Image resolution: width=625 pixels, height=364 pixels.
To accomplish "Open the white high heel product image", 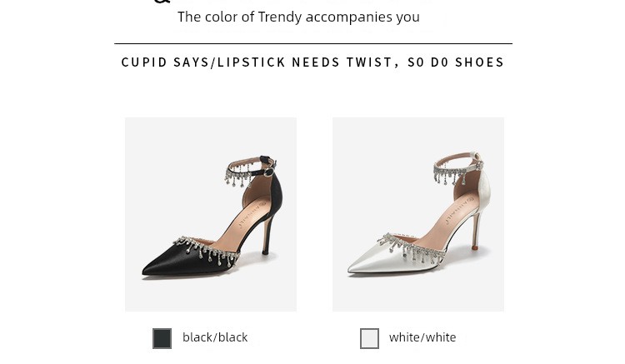I will pyautogui.click(x=418, y=214).
